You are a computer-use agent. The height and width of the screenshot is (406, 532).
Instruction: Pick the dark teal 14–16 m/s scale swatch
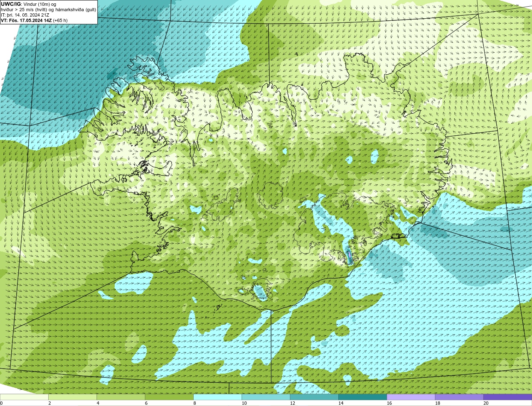pyautogui.click(x=362, y=397)
